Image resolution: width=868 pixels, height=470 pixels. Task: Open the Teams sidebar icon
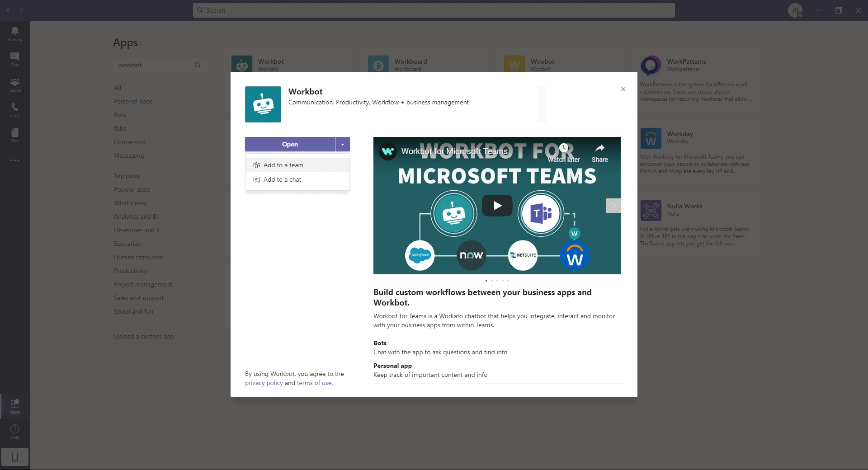[15, 84]
